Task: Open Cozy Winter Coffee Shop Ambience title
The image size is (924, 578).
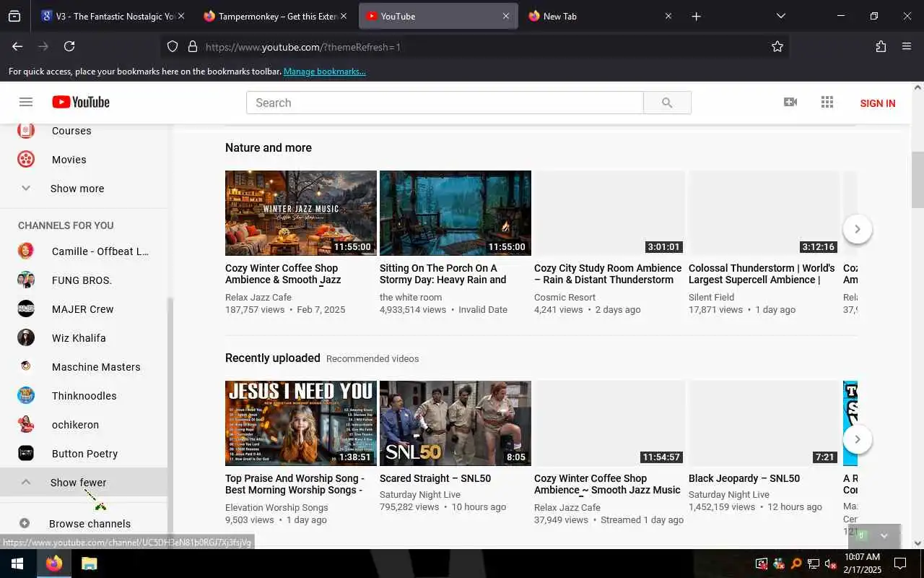Action: [x=283, y=274]
